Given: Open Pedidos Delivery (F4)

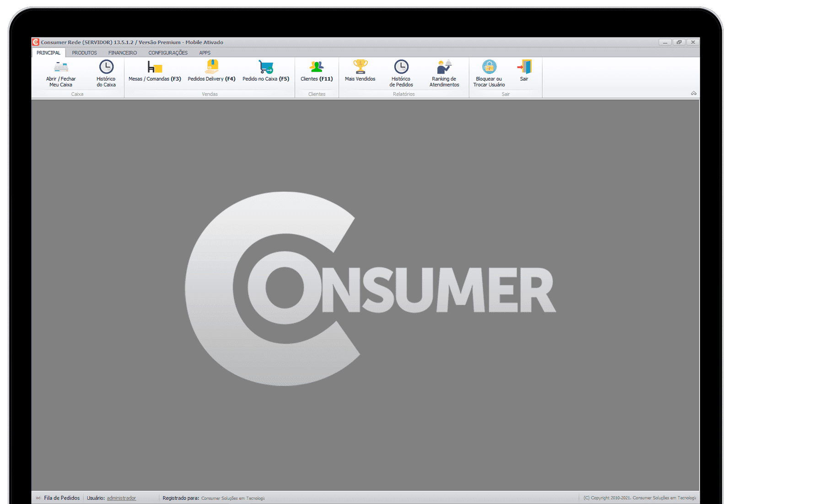Looking at the screenshot, I should (211, 71).
